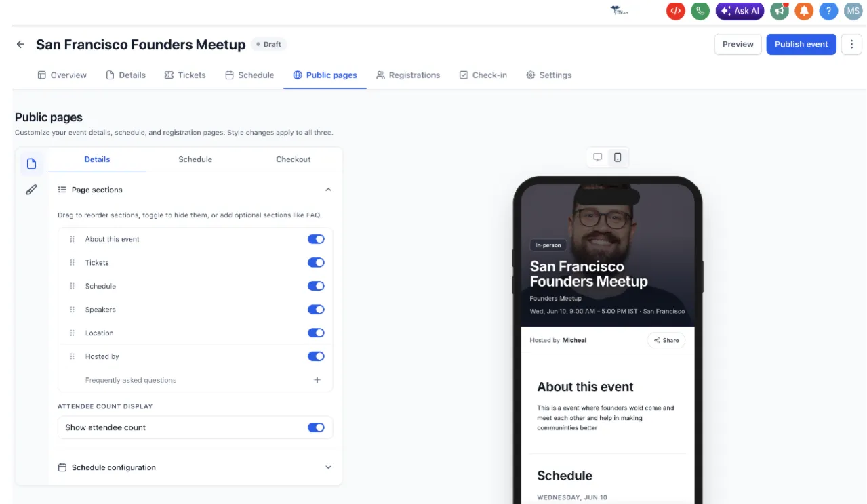
Task: Open the Settings tab
Action: coord(549,75)
